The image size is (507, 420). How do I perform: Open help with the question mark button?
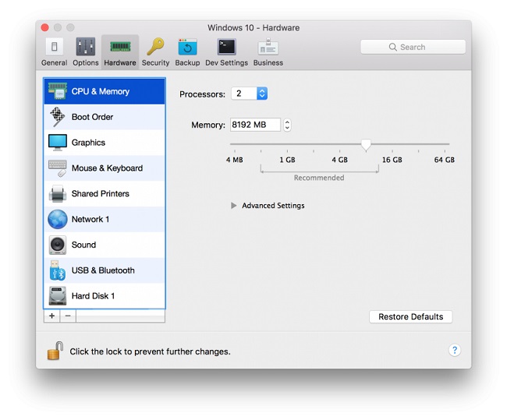(x=455, y=351)
